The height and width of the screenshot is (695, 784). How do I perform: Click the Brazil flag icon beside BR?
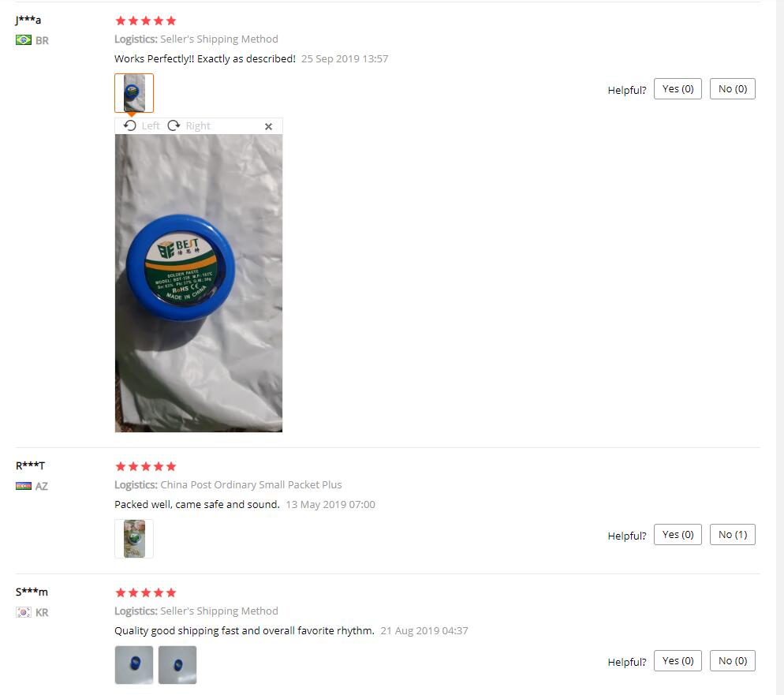[24, 40]
